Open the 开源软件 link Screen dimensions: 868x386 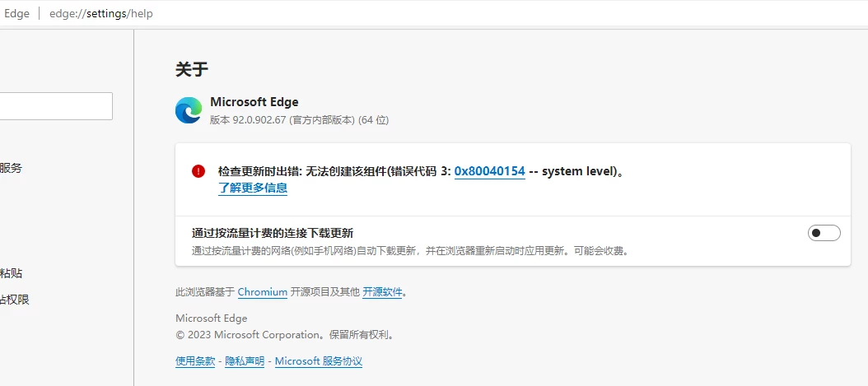pos(382,292)
